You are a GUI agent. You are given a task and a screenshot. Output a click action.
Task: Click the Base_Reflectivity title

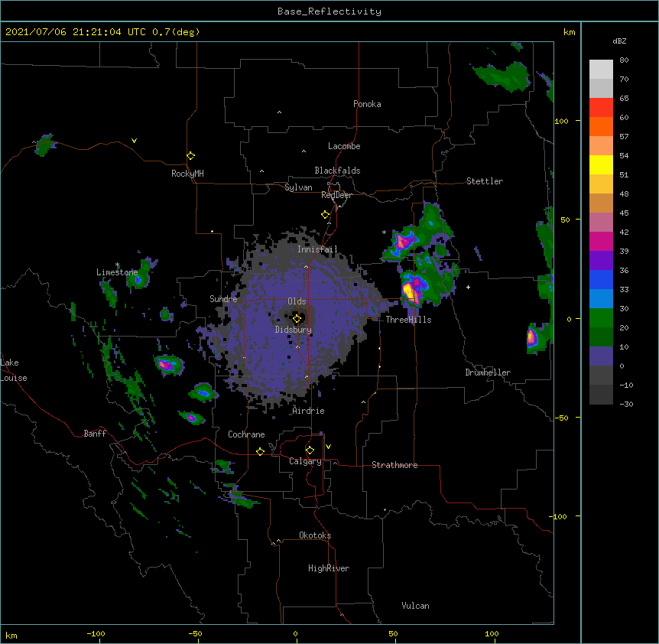(329, 11)
